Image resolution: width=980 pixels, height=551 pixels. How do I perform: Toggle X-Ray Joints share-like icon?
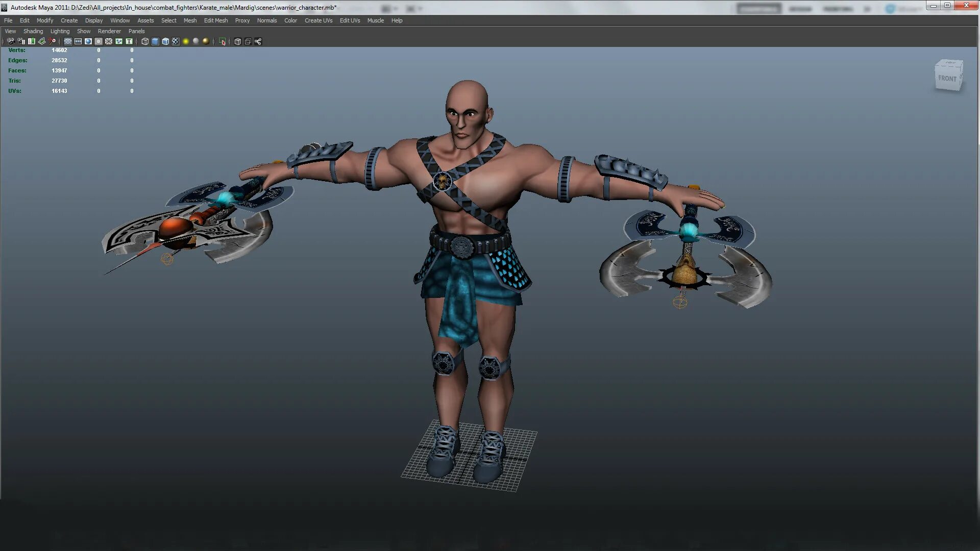click(258, 41)
